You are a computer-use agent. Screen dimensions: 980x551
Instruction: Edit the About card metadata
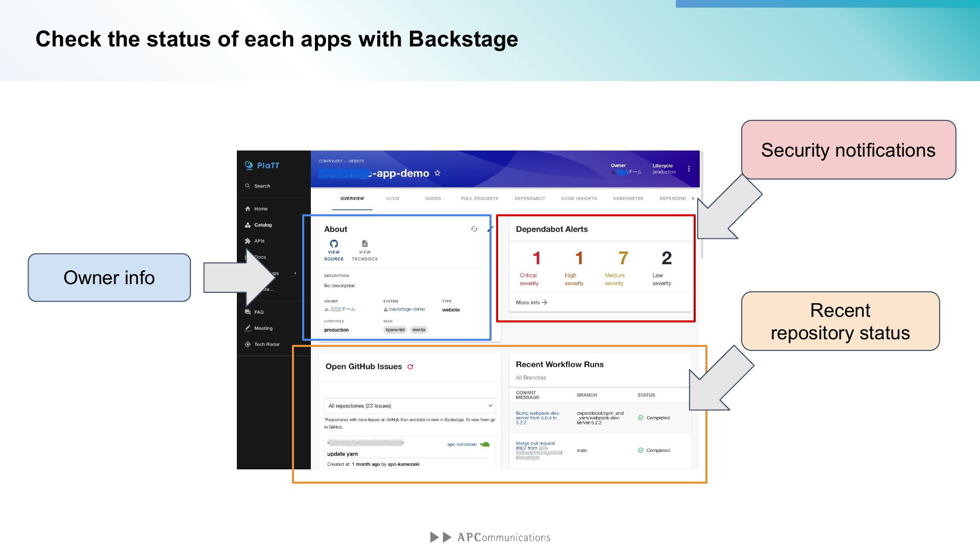[489, 229]
